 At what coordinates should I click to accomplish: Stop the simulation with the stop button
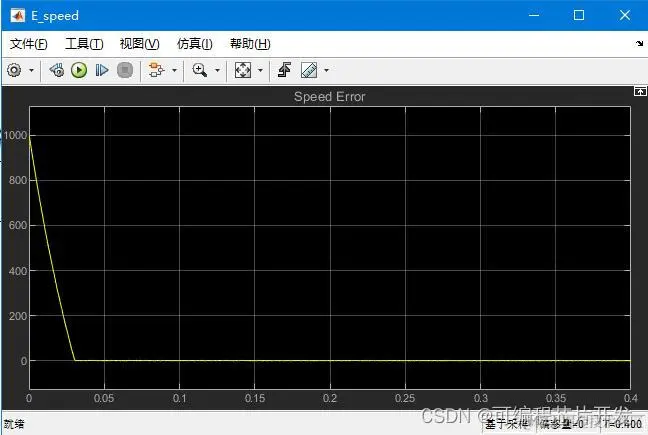[x=125, y=70]
